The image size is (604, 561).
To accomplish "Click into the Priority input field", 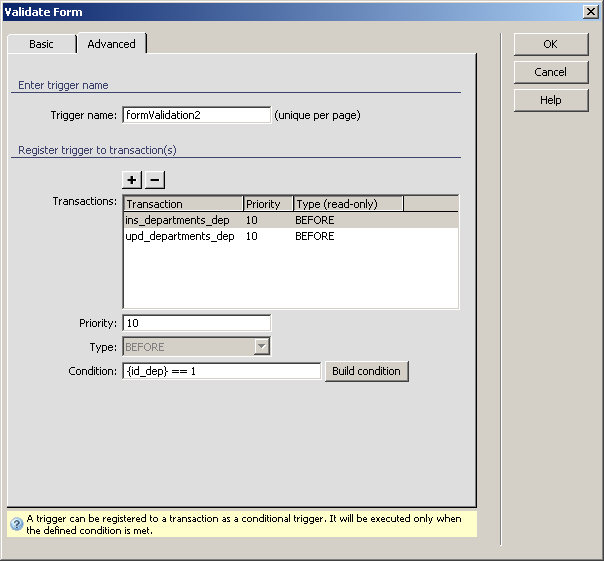I will coord(196,323).
